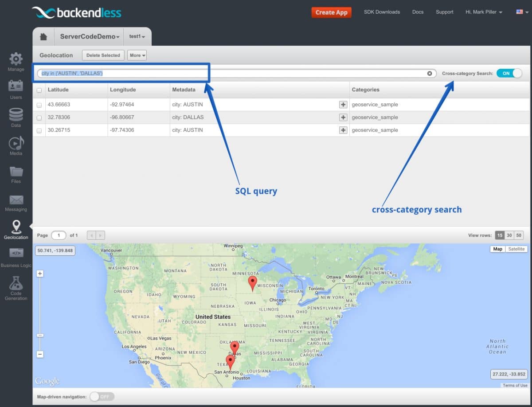Viewport: 532px width, 407px height.
Task: Open the test1 version dropdown
Action: (x=137, y=36)
